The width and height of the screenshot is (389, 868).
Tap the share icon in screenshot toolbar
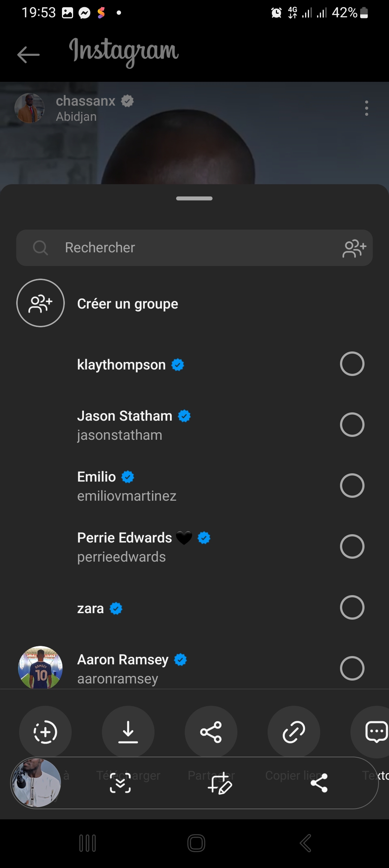click(x=319, y=783)
